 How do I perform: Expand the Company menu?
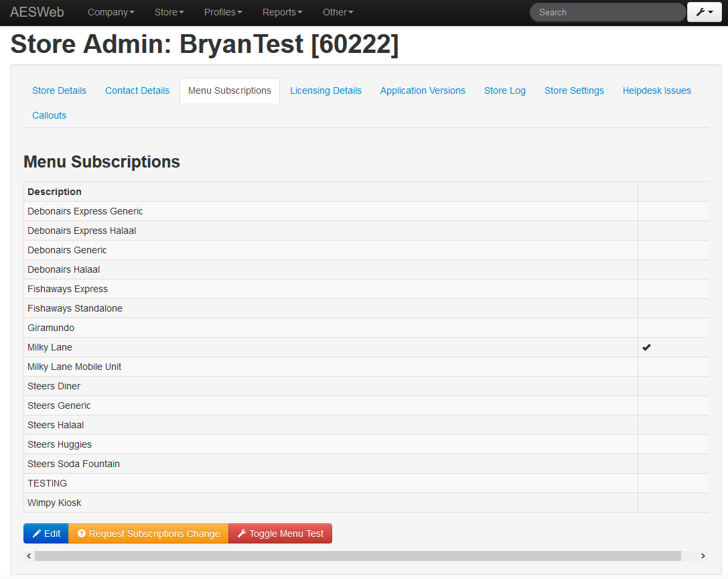111,12
